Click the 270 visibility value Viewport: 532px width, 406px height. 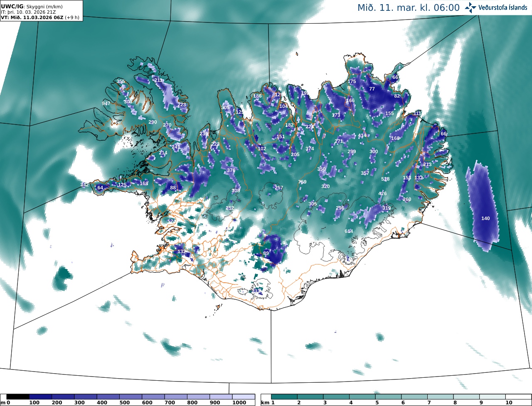tap(167, 125)
